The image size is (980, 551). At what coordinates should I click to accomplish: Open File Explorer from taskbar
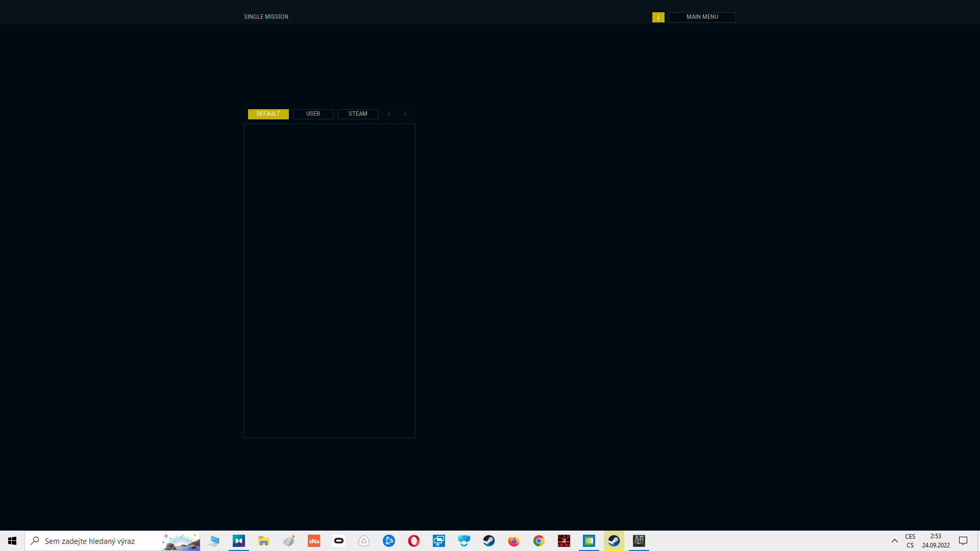[x=263, y=541]
